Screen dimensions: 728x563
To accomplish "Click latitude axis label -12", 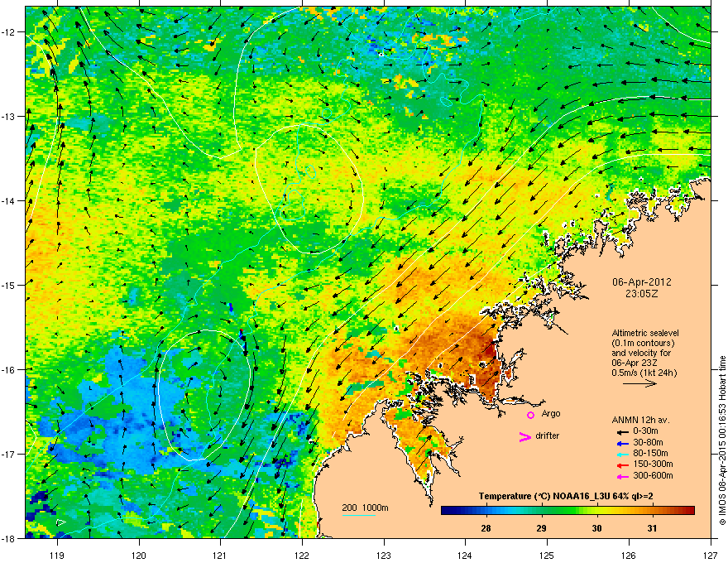I will click(8, 31).
